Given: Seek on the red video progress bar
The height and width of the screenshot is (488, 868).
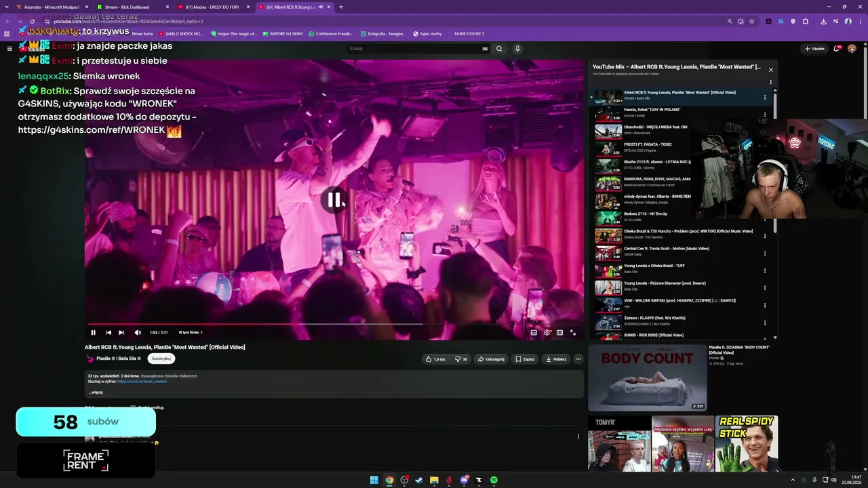Looking at the screenshot, I should pos(335,324).
